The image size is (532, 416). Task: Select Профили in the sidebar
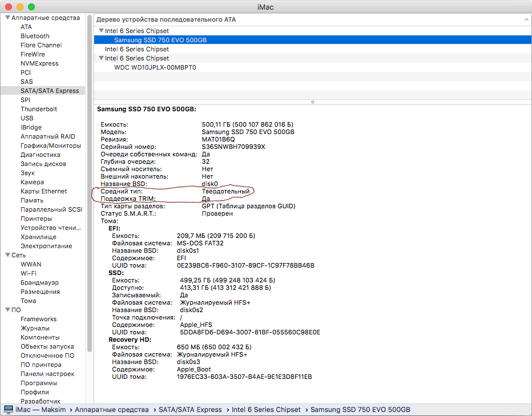tap(35, 392)
